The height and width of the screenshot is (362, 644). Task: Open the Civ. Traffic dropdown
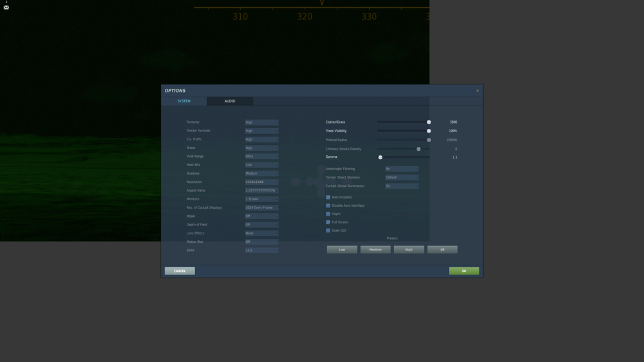pyautogui.click(x=261, y=139)
